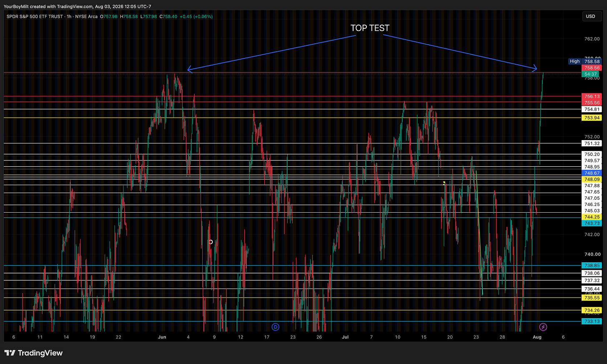Click the 752.00 price axis tick

[592, 137]
